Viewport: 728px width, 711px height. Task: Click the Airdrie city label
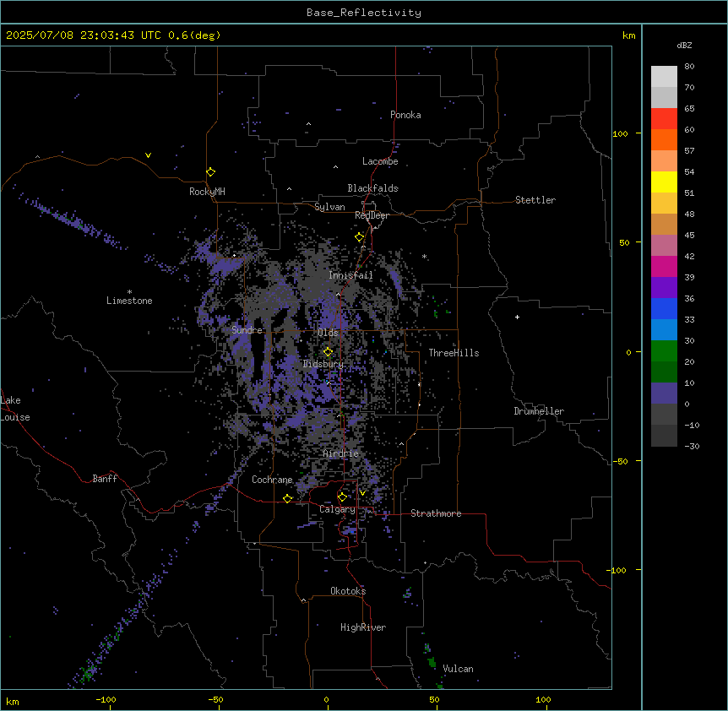click(340, 453)
